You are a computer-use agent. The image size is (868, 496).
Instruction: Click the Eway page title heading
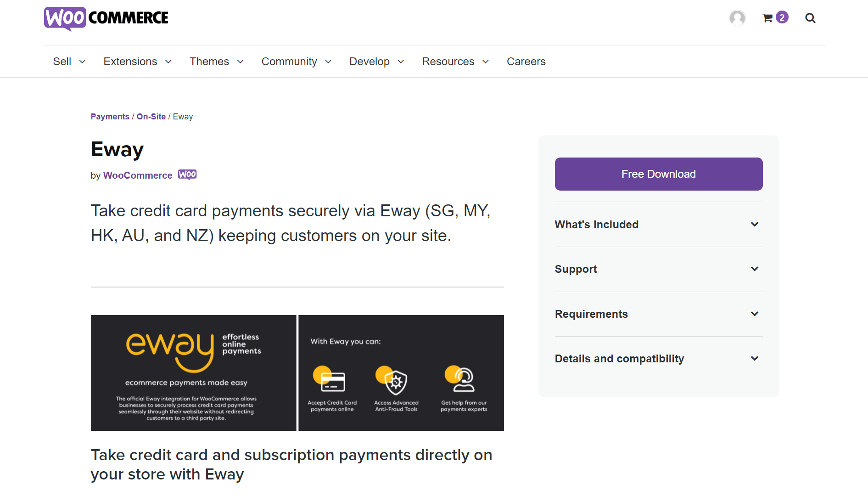pos(118,149)
